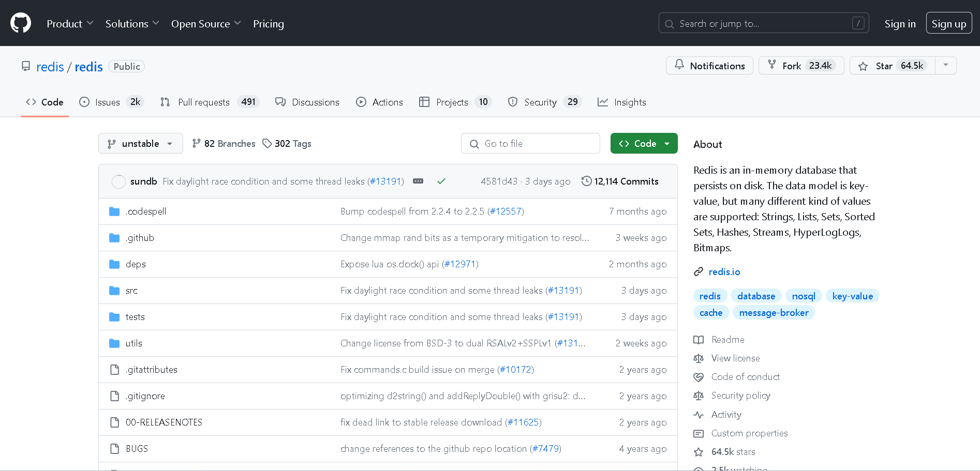980x471 pixels.
Task: Open the star lists dropdown arrow
Action: click(x=946, y=65)
